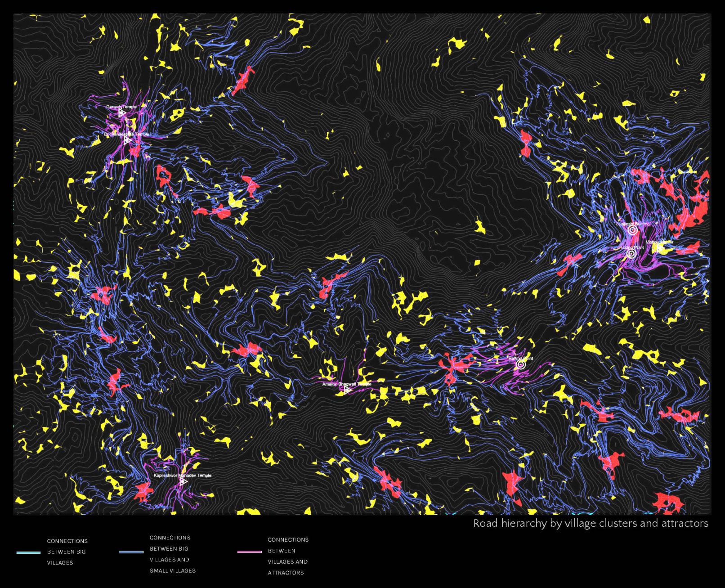Click the light blue legend line swatch

pos(28,552)
